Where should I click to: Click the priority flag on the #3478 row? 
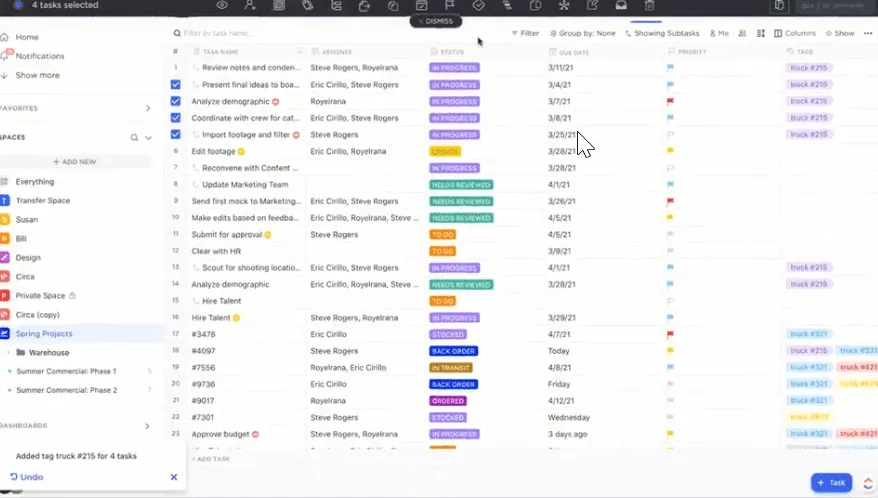click(x=670, y=334)
